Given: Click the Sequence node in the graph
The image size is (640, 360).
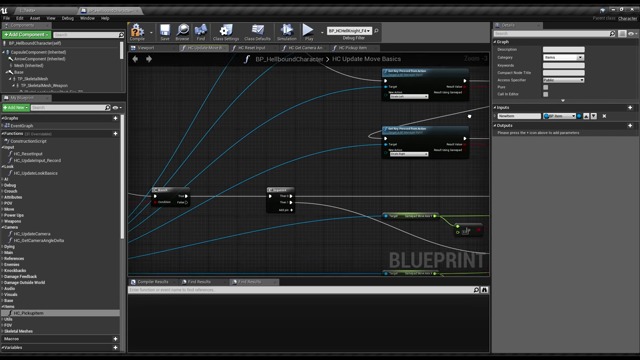Looking at the screenshot, I should (x=280, y=200).
